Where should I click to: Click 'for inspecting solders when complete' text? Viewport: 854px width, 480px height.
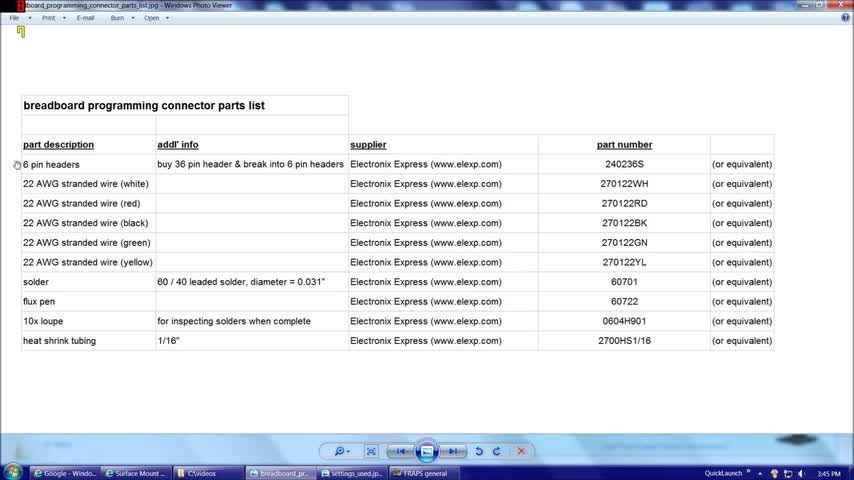point(234,321)
